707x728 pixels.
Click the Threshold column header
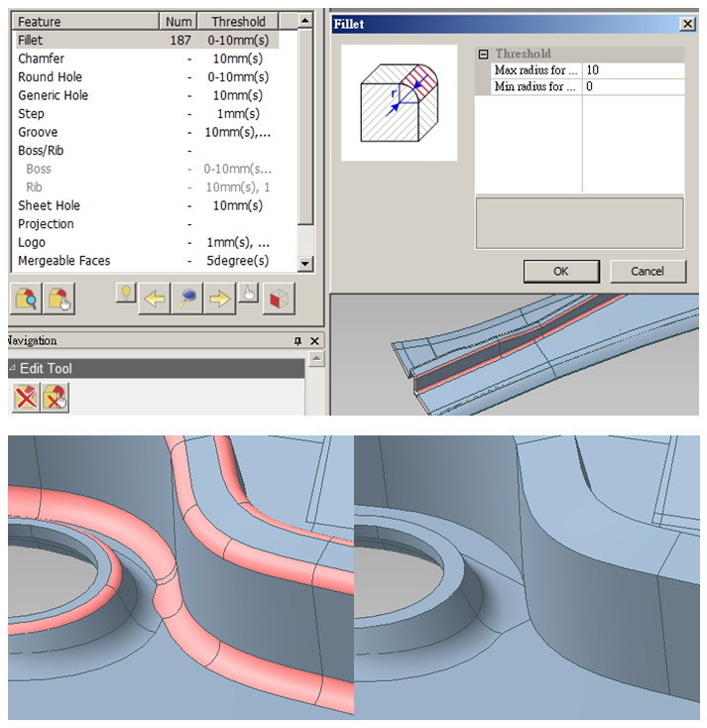[238, 22]
